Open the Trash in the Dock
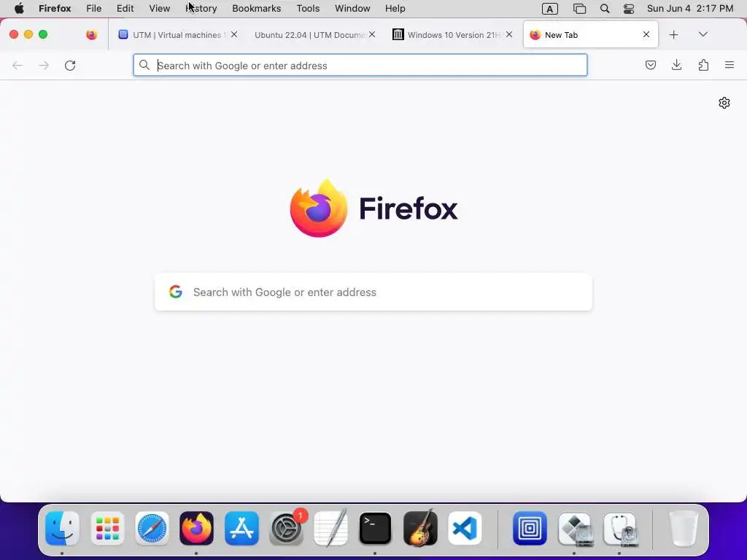 click(684, 528)
